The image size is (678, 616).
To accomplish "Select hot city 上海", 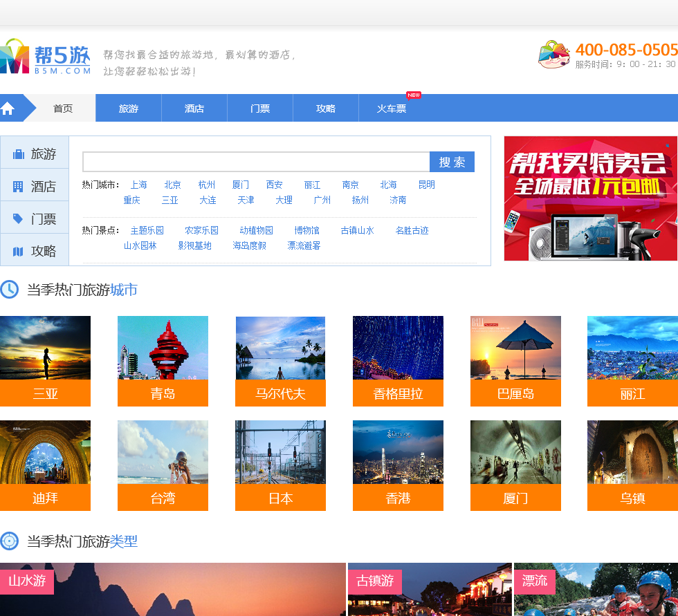I will pyautogui.click(x=139, y=185).
